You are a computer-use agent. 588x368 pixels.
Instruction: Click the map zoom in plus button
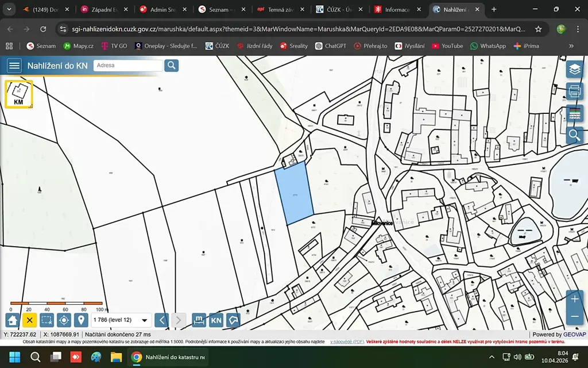pyautogui.click(x=575, y=298)
